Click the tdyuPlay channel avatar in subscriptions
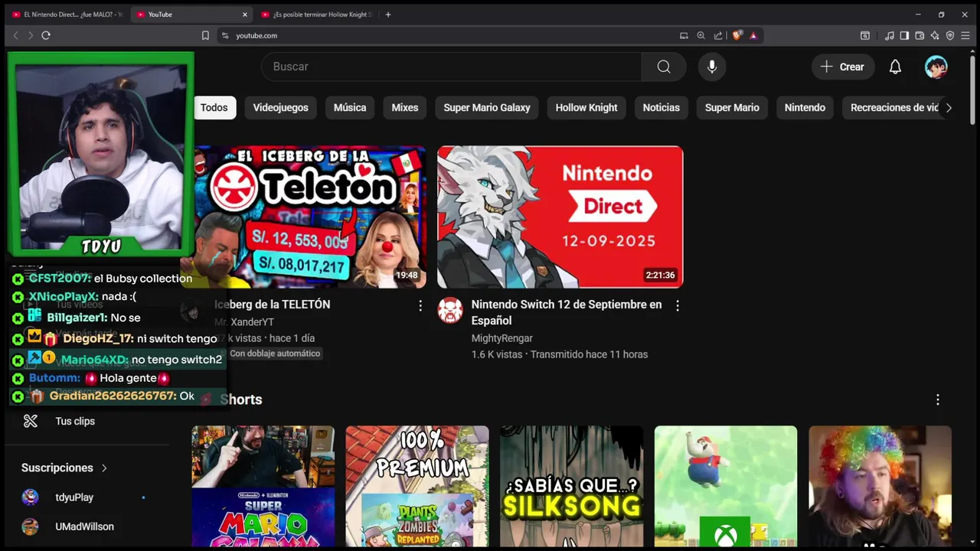980x551 pixels. click(30, 497)
